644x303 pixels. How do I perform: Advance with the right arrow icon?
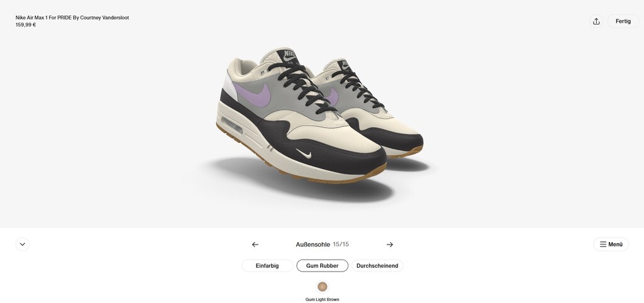tap(390, 245)
